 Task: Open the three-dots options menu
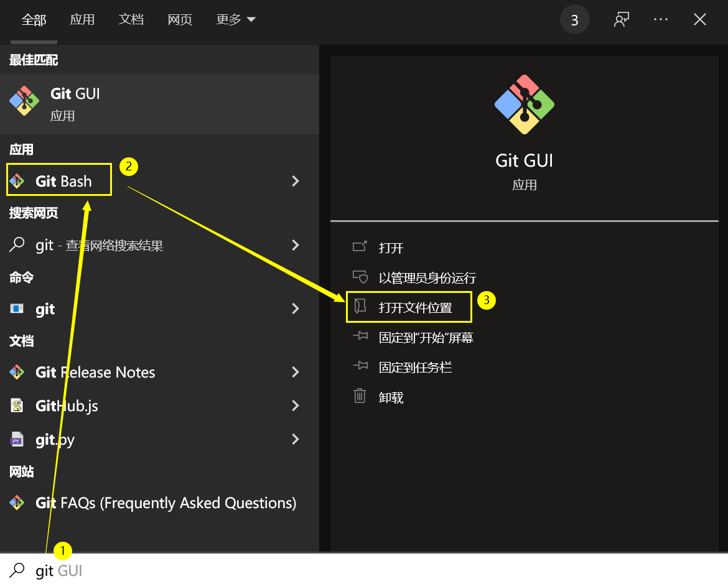[x=661, y=19]
